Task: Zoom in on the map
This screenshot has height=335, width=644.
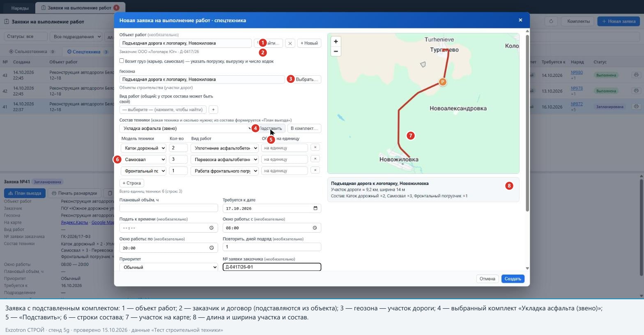Action: click(336, 42)
